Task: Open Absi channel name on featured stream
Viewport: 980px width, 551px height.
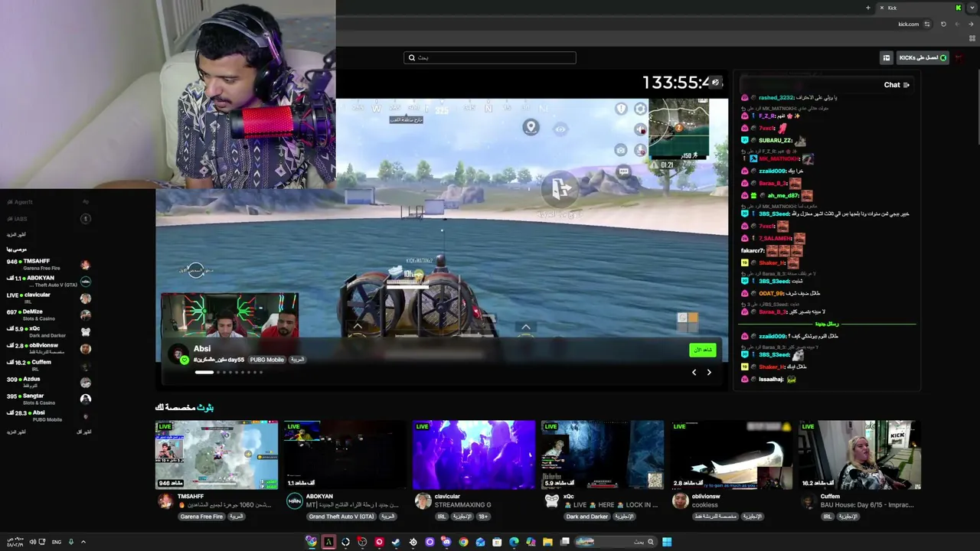Action: coord(202,348)
